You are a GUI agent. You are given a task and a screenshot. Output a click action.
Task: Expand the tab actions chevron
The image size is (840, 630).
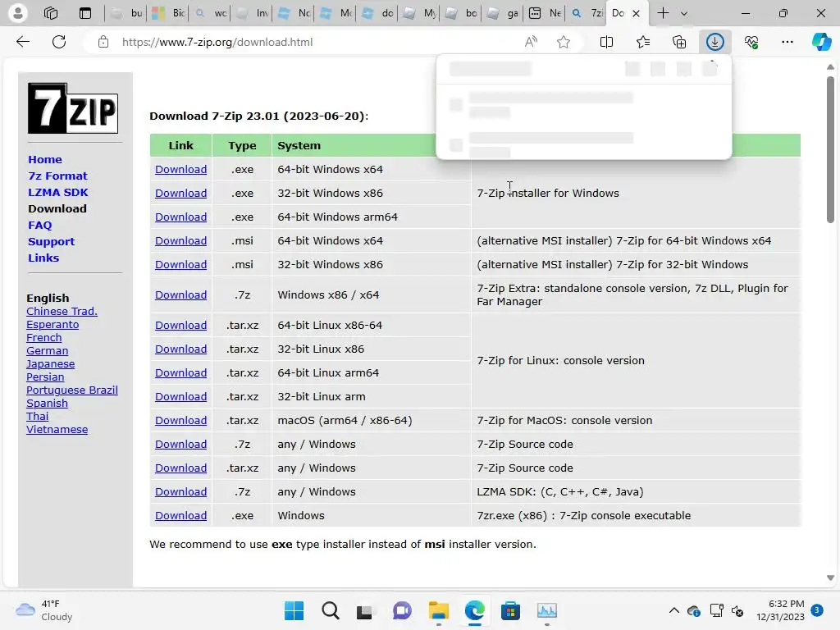pyautogui.click(x=684, y=13)
